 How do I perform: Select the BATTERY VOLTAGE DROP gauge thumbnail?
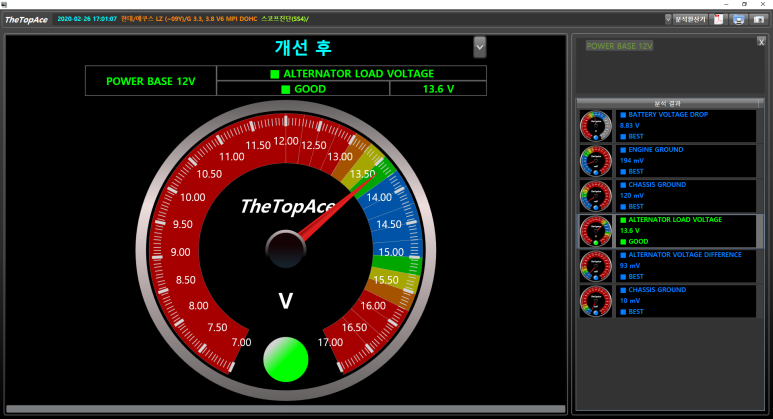[596, 126]
